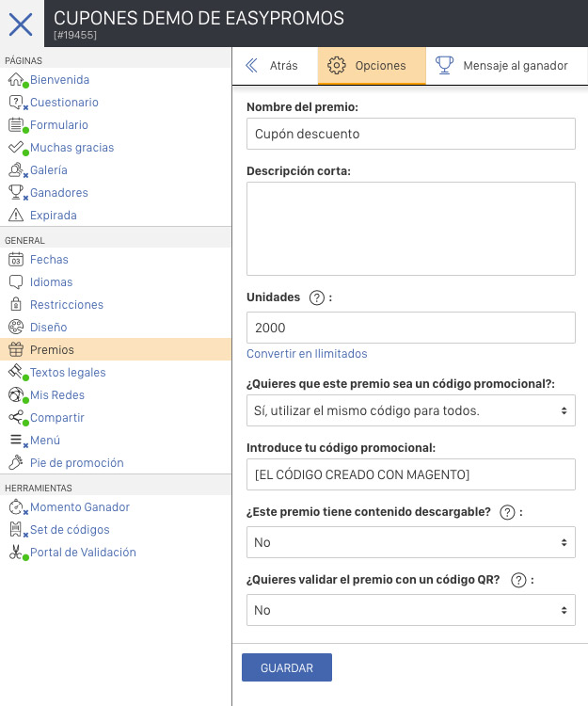This screenshot has height=706, width=588.
Task: Focus the Descripción corta text area
Action: (x=411, y=229)
